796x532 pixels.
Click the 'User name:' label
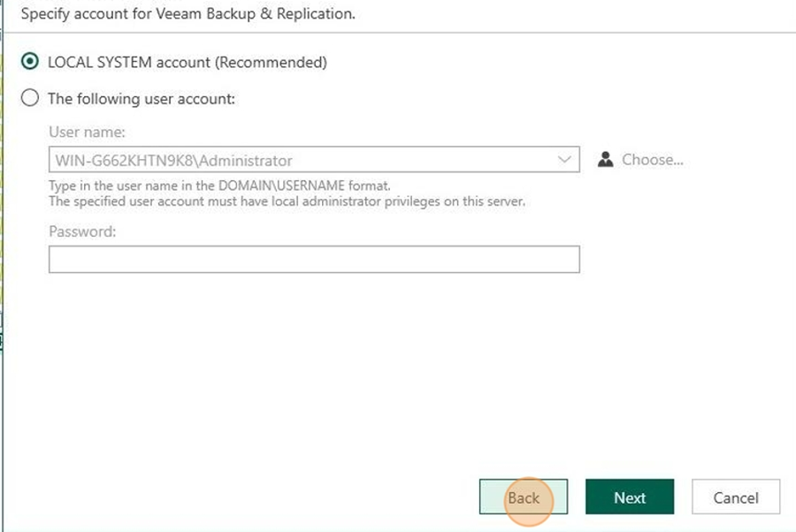[87, 132]
